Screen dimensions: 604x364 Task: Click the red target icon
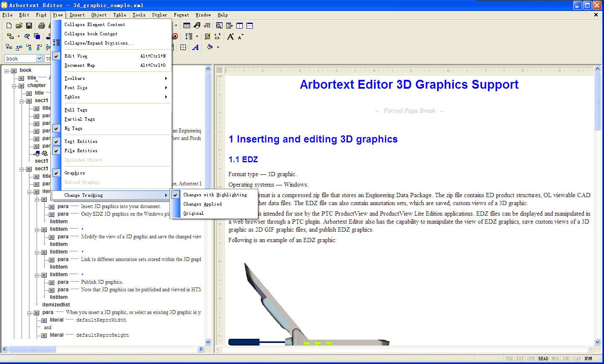(x=175, y=37)
